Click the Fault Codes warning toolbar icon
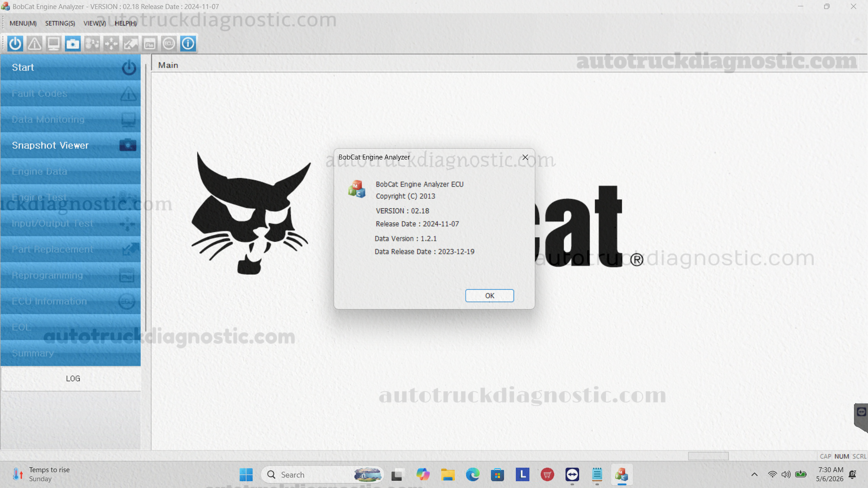Screen dimensions: 868x488 (x=34, y=43)
